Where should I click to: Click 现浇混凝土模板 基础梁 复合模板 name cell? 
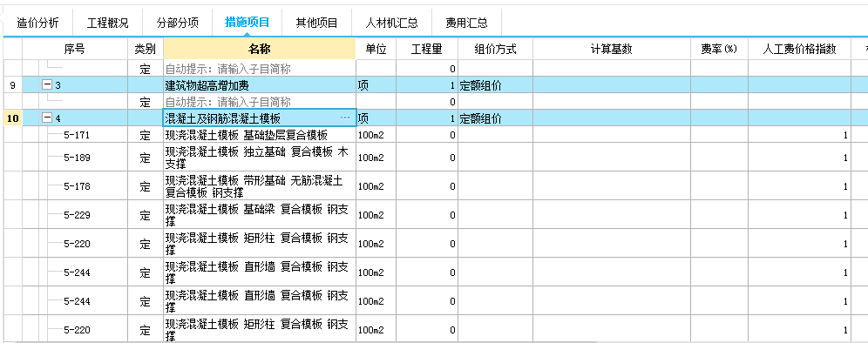point(260,215)
